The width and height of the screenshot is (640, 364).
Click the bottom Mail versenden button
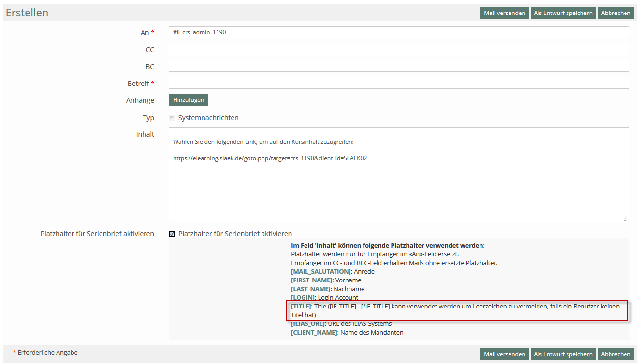[x=504, y=354]
